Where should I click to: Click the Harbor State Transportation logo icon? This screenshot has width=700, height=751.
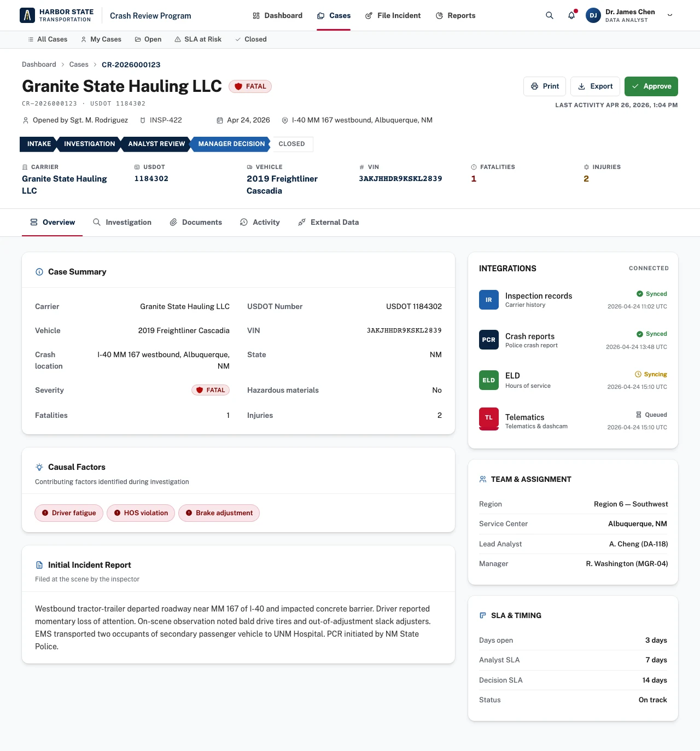27,15
